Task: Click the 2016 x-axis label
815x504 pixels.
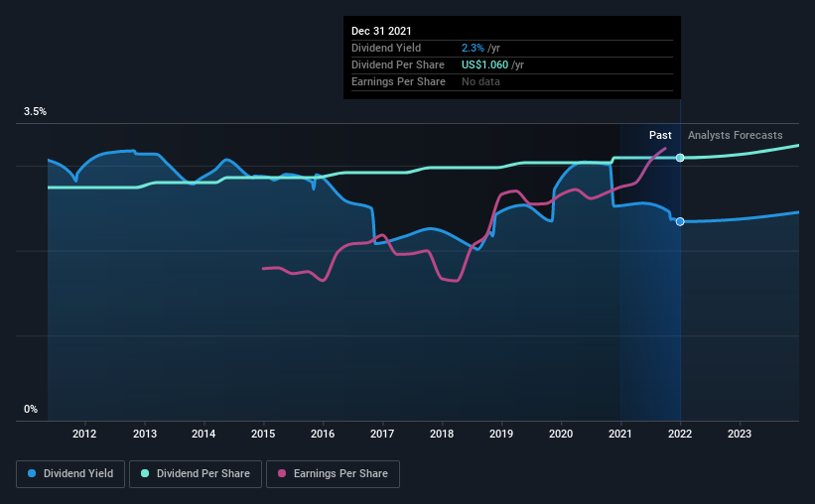Action: click(x=323, y=434)
